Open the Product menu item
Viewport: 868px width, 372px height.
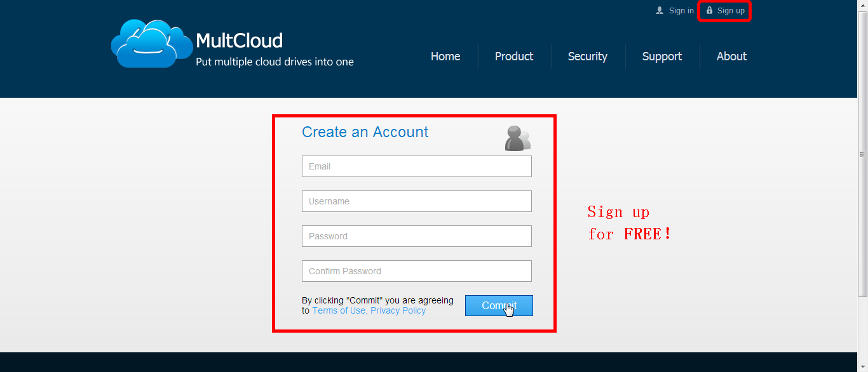[514, 56]
